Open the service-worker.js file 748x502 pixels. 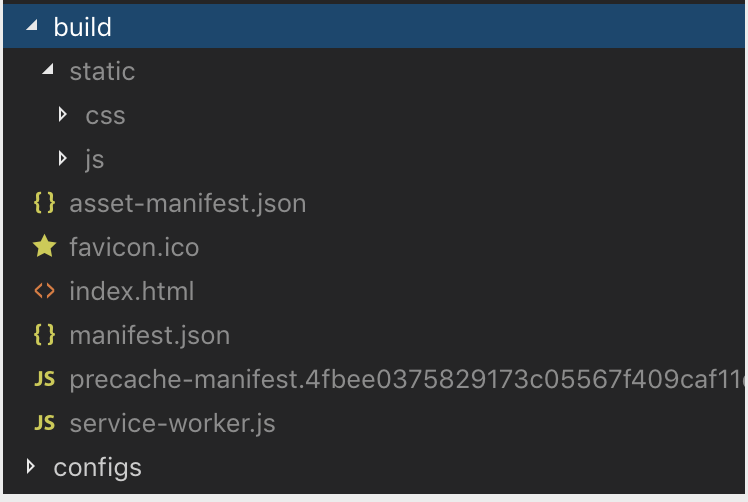click(x=172, y=423)
